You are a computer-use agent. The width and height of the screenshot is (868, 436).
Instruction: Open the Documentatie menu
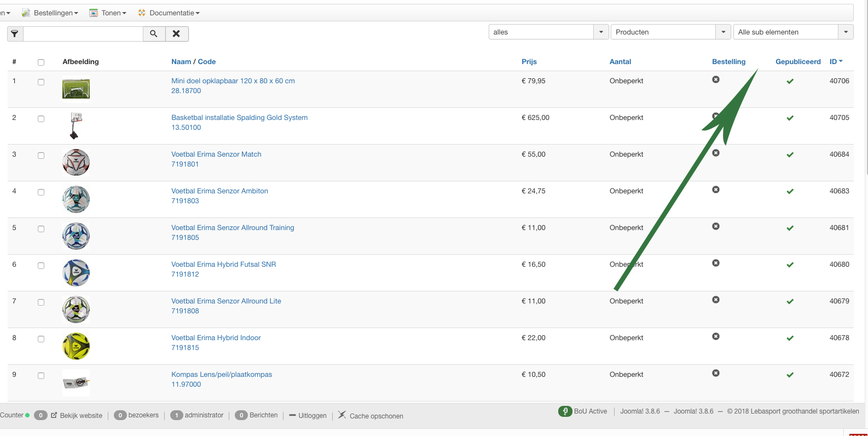point(169,13)
